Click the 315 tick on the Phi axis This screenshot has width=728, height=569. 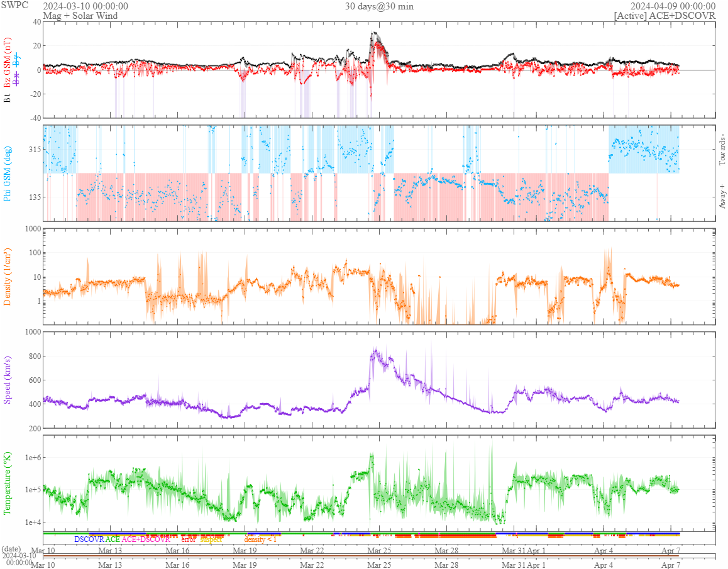tap(35, 150)
